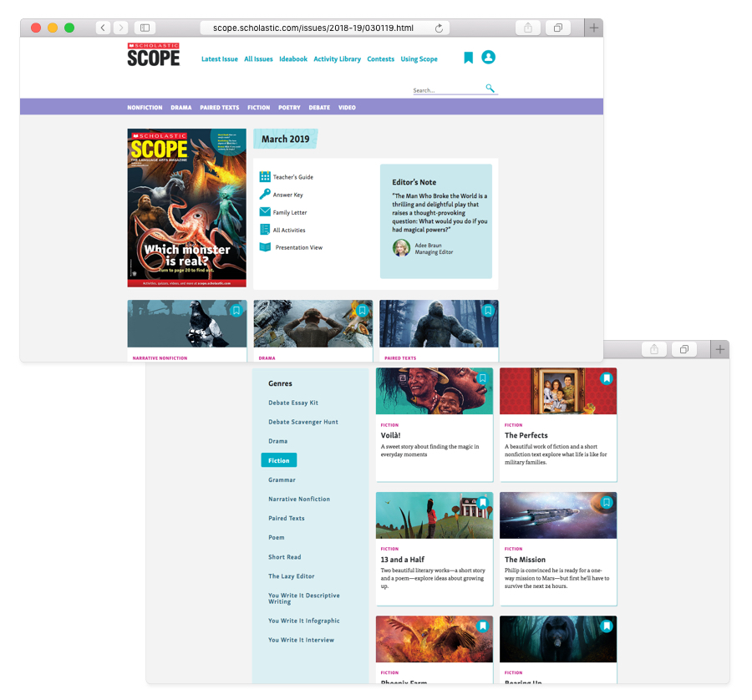752x700 pixels.
Task: Click the Safari forward arrow button
Action: pos(120,28)
